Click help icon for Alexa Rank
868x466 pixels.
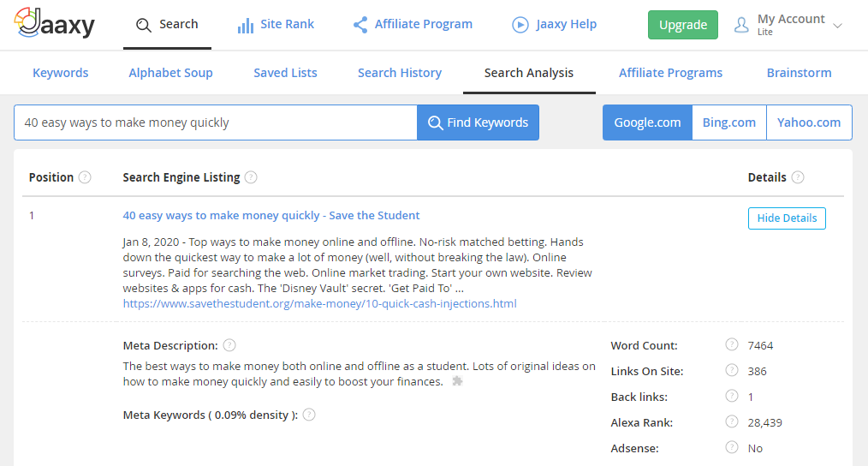(732, 421)
